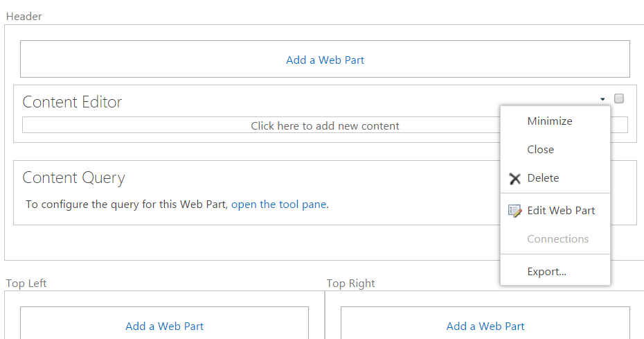Click the Content Editor title
644x339 pixels.
[72, 102]
